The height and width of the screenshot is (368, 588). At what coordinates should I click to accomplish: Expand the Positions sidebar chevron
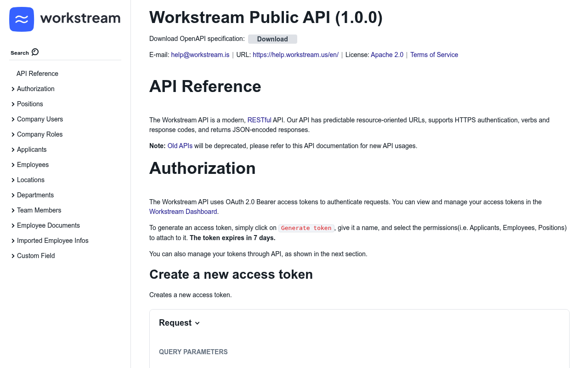coord(13,104)
